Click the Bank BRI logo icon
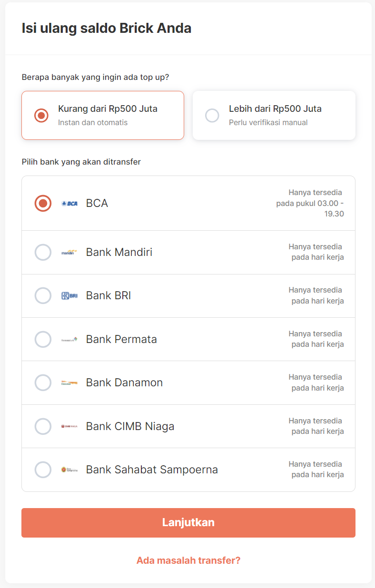 (x=69, y=296)
